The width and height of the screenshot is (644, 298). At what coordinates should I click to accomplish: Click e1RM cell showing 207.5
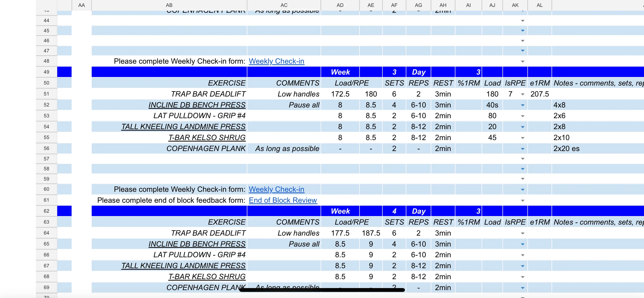(539, 94)
